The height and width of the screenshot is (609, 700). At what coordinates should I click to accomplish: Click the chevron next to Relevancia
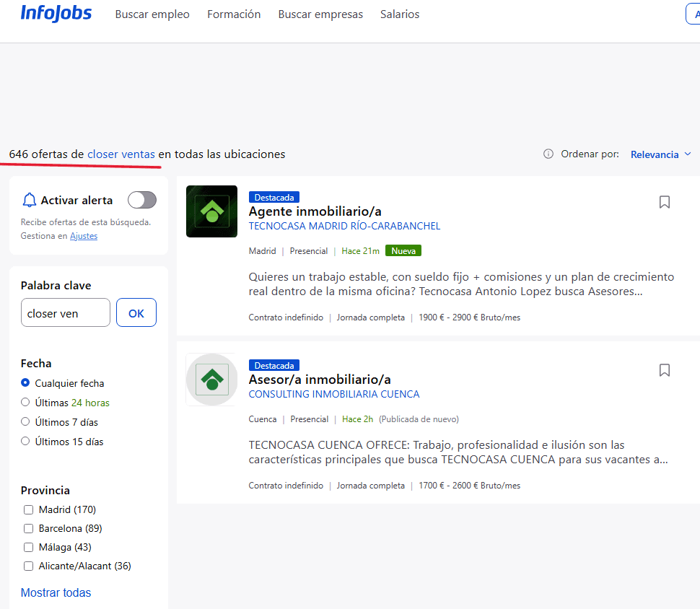click(x=688, y=154)
